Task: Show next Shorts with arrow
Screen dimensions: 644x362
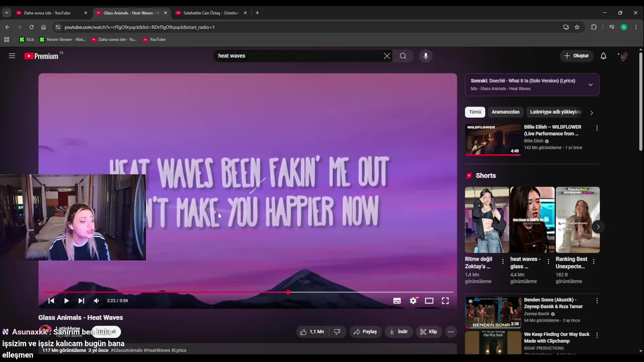Action: [598, 227]
